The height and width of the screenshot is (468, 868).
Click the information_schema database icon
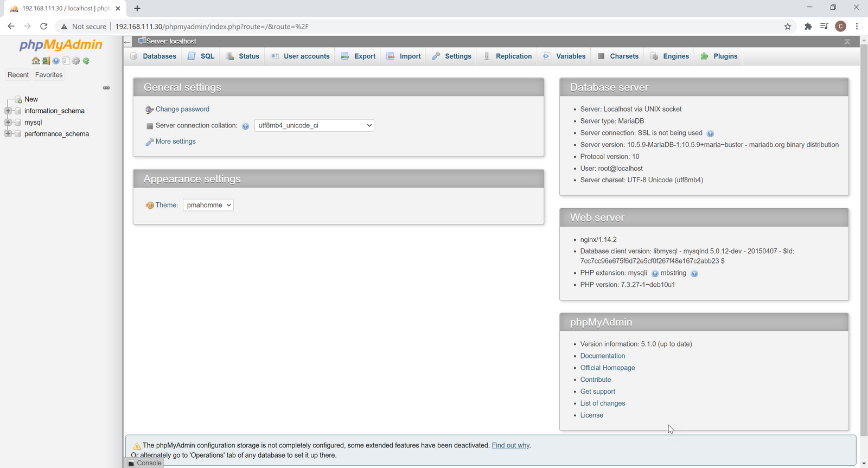18,111
